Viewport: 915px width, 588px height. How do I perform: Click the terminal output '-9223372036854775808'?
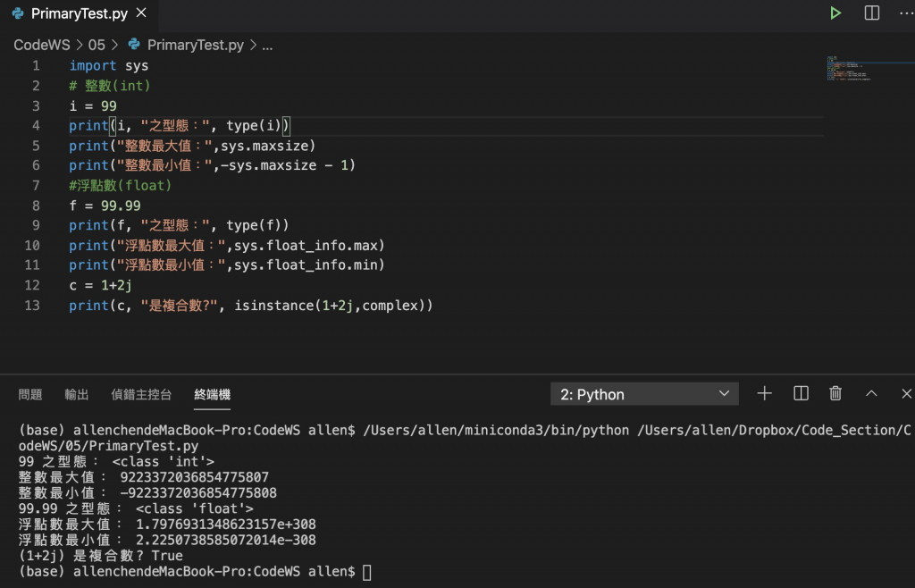point(198,493)
